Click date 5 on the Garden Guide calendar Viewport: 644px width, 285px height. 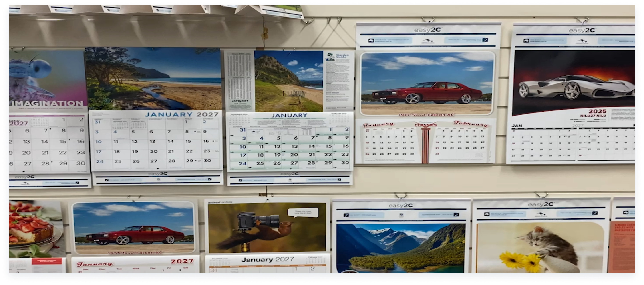pyautogui.click(x=278, y=138)
